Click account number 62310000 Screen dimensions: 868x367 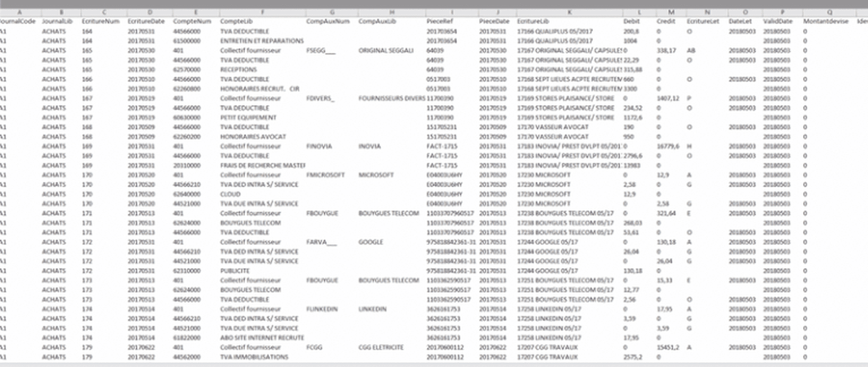click(x=187, y=271)
